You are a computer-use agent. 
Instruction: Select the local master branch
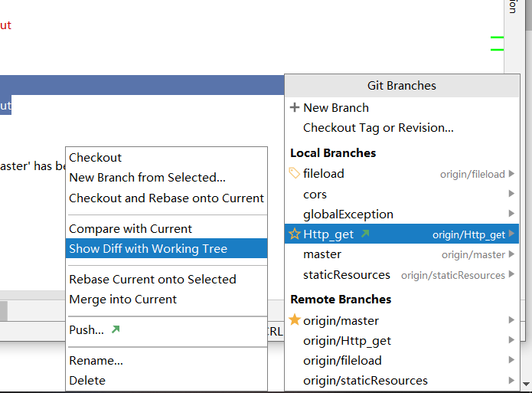(402, 254)
